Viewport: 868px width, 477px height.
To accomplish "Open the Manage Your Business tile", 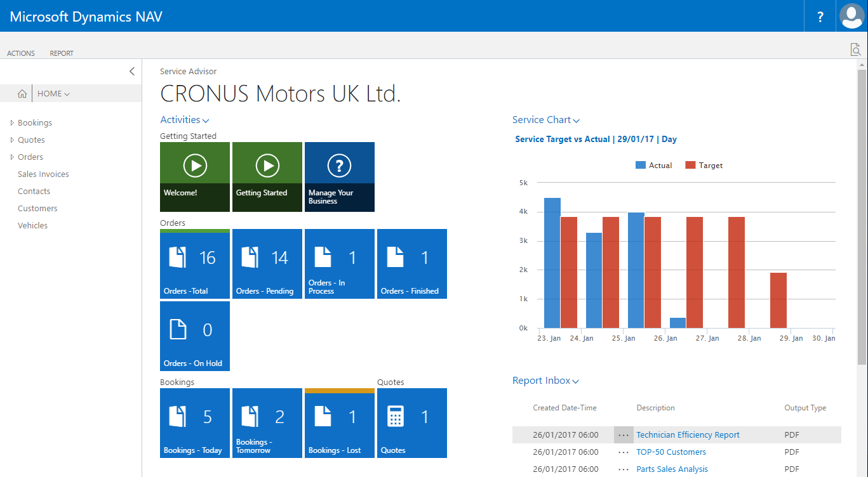I will pyautogui.click(x=340, y=176).
